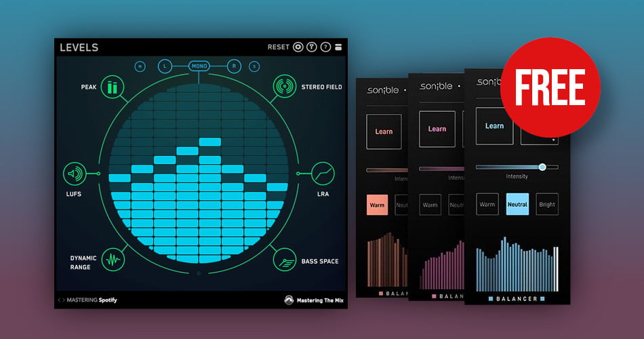Open the Stereo Field meter section

(285, 87)
